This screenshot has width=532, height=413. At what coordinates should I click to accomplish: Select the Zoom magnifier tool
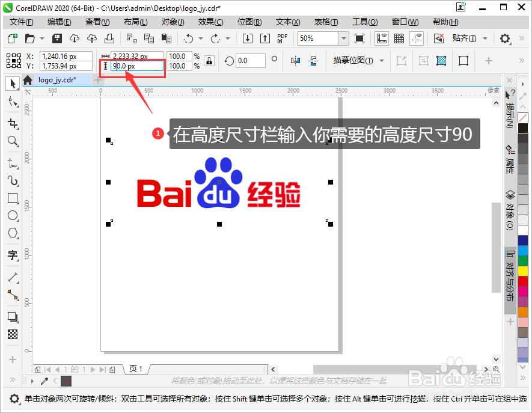[13, 141]
